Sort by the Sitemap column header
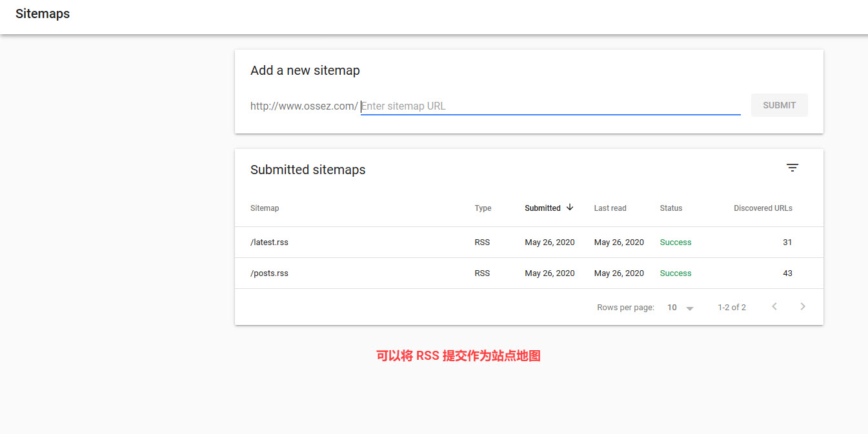Image resolution: width=868 pixels, height=434 pixels. (265, 208)
